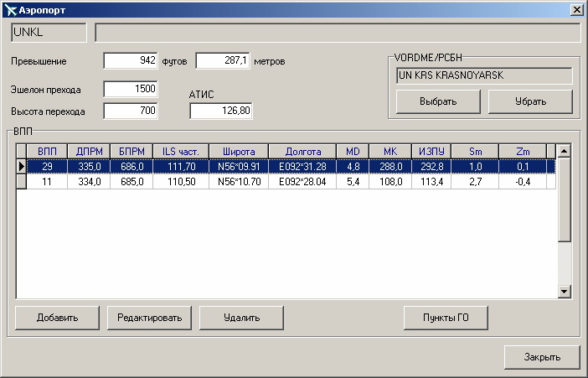
Task: Click МК cell 108,0
Action: coord(390,182)
